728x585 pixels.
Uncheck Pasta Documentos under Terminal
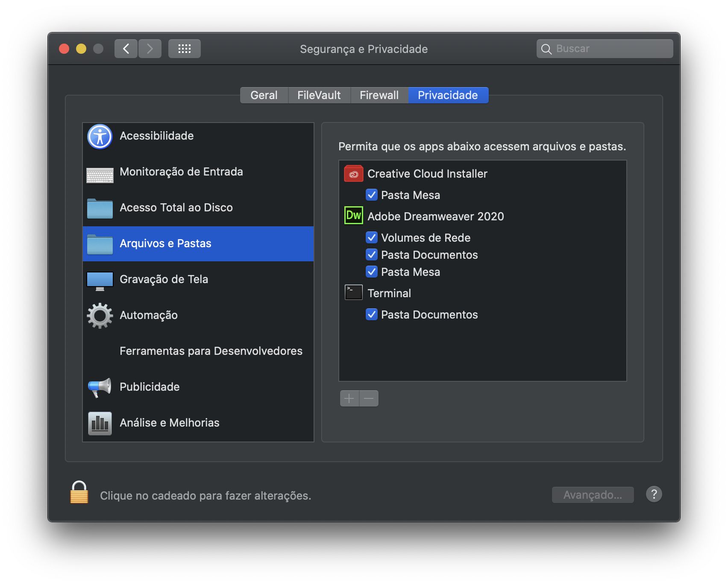point(372,314)
